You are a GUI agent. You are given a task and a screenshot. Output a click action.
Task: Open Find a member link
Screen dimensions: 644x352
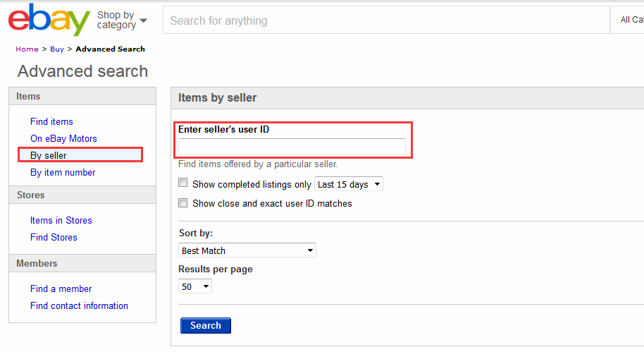(x=61, y=289)
